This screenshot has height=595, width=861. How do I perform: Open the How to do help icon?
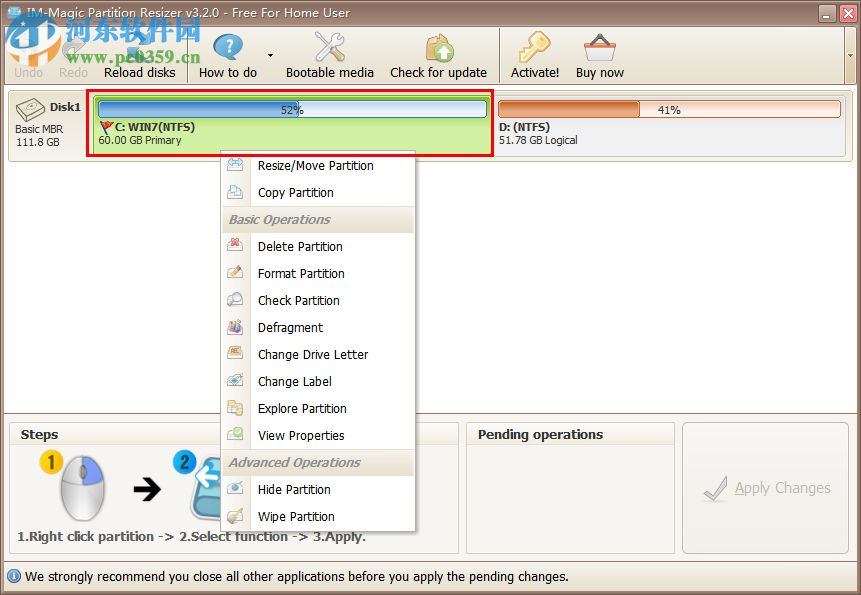227,48
